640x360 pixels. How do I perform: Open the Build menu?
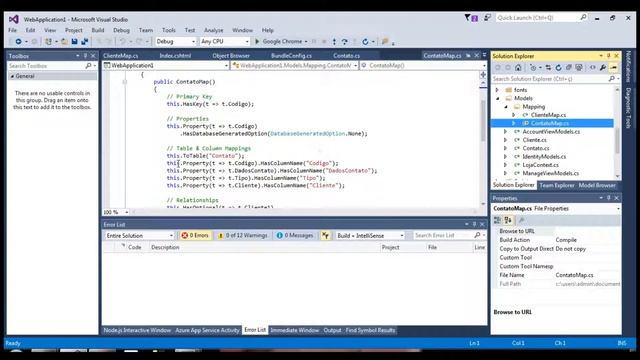(x=98, y=30)
